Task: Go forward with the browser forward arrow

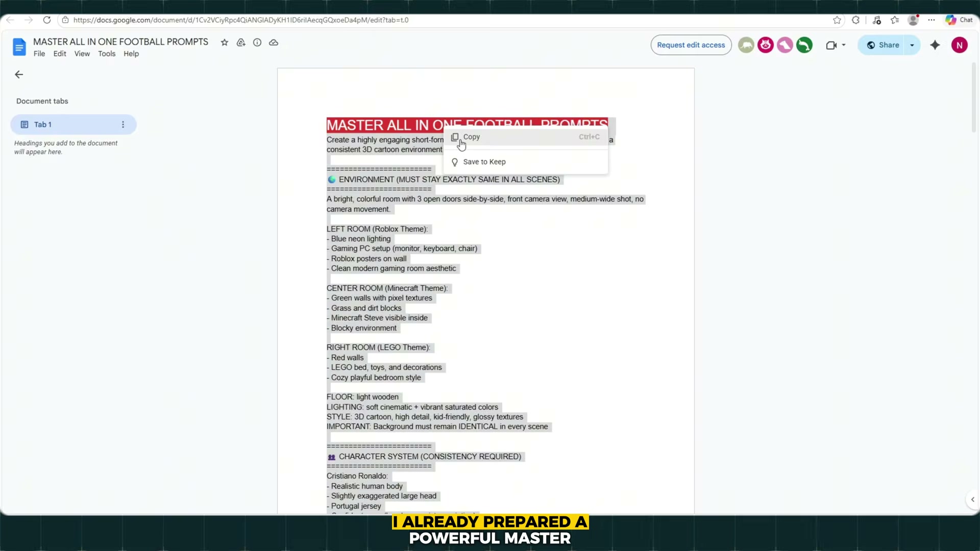Action: (29, 20)
